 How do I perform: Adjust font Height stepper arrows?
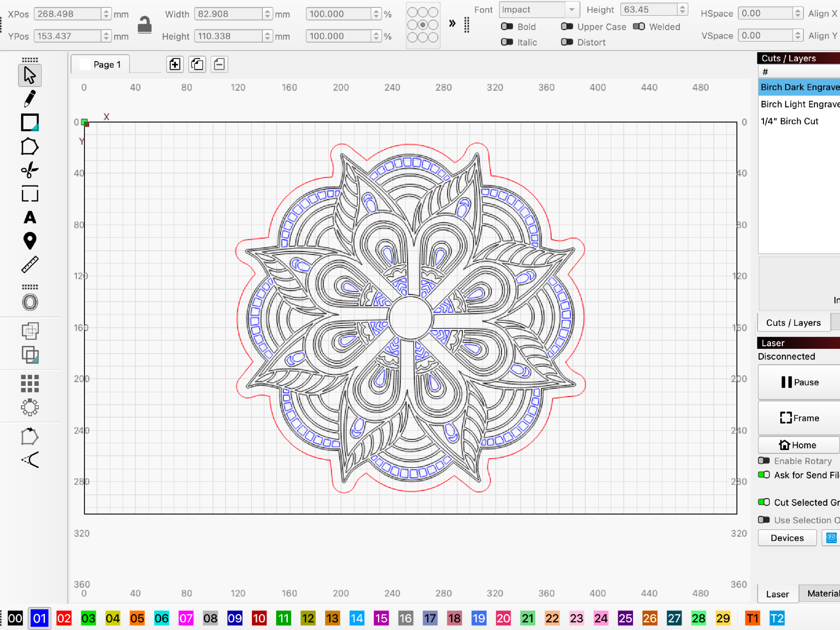682,10
